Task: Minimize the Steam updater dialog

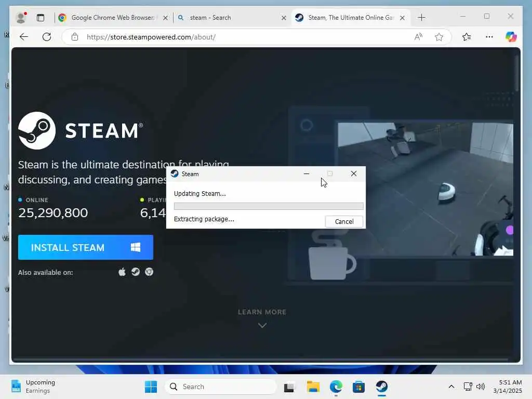Action: [x=307, y=174]
